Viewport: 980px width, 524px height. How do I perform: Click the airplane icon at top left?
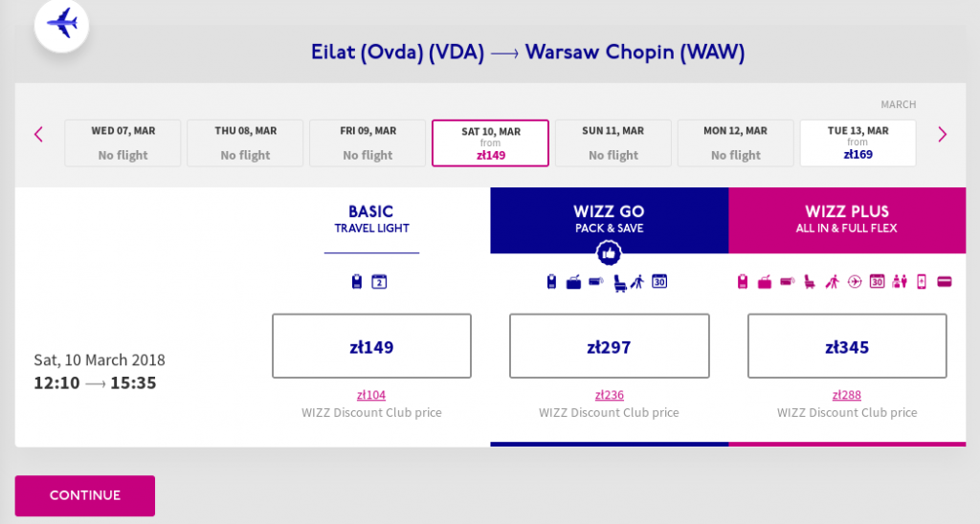pos(62,24)
